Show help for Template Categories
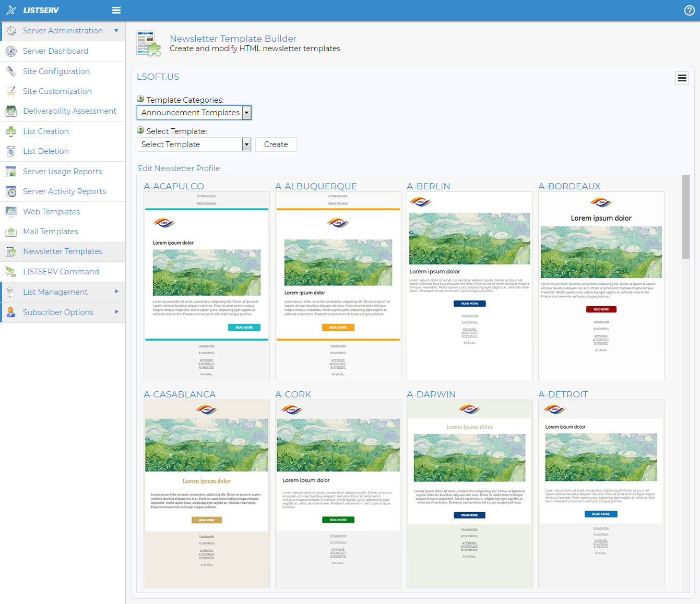 tap(140, 99)
